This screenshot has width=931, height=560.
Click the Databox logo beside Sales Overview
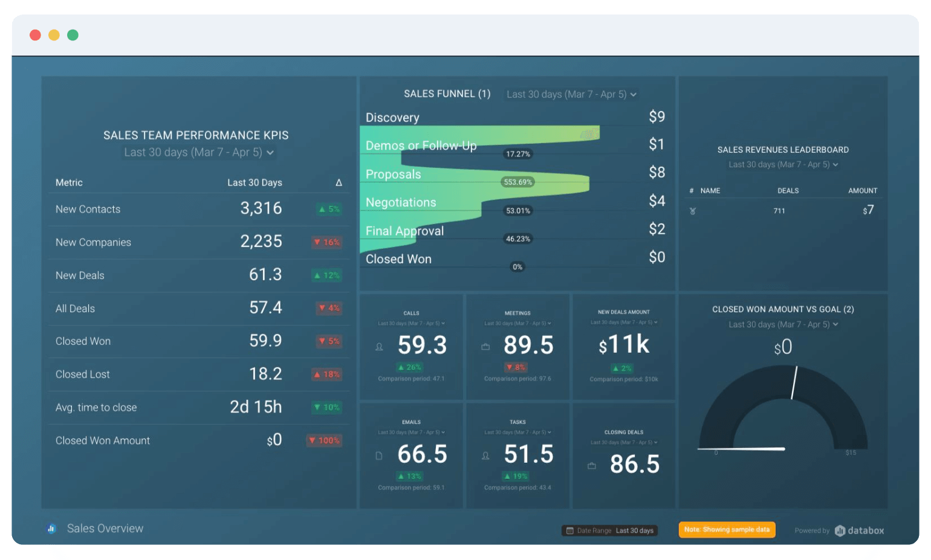[51, 529]
